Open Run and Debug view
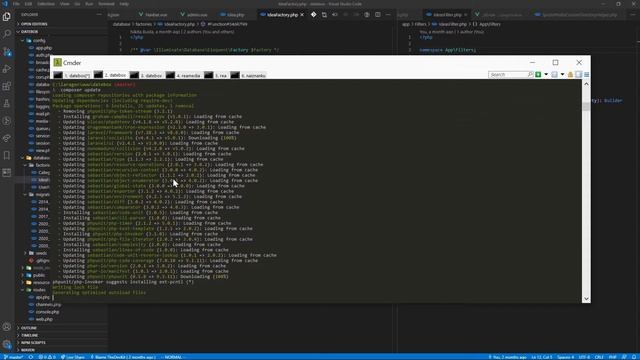The image size is (640, 360). pyautogui.click(x=7, y=69)
